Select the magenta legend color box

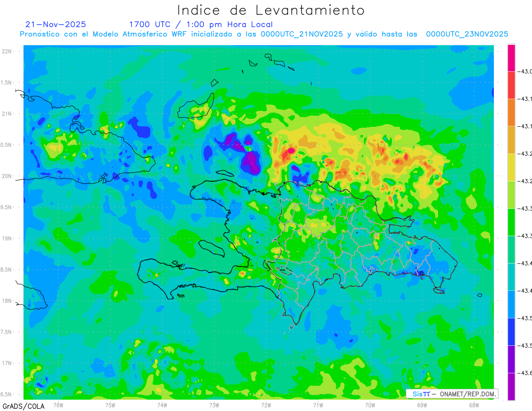(511, 58)
